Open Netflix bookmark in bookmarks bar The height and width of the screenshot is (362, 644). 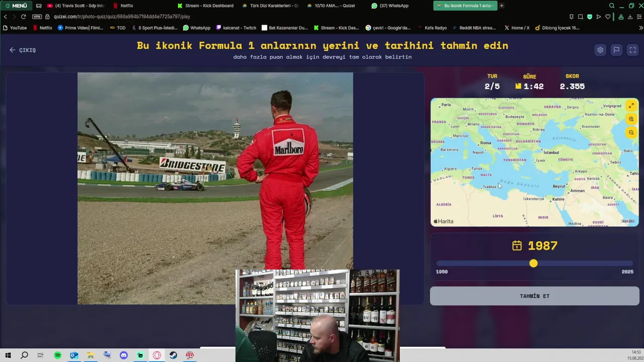(x=42, y=28)
